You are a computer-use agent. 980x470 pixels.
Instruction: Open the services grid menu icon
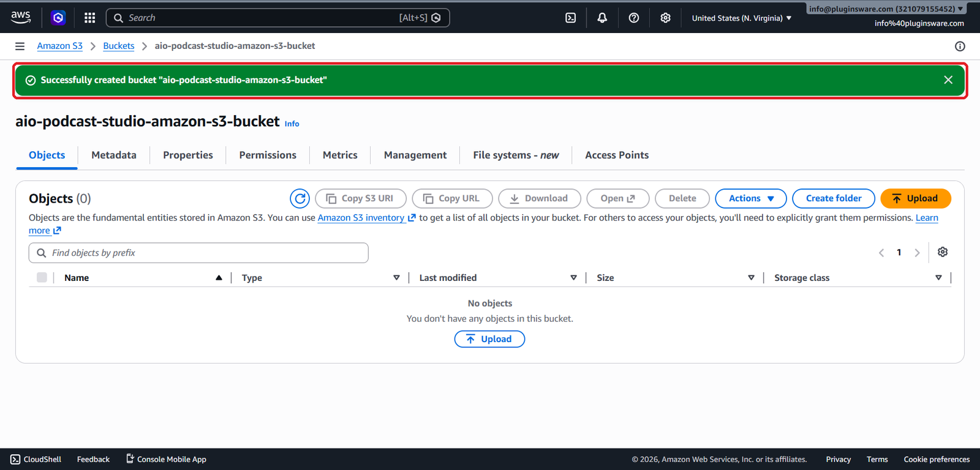(89, 18)
